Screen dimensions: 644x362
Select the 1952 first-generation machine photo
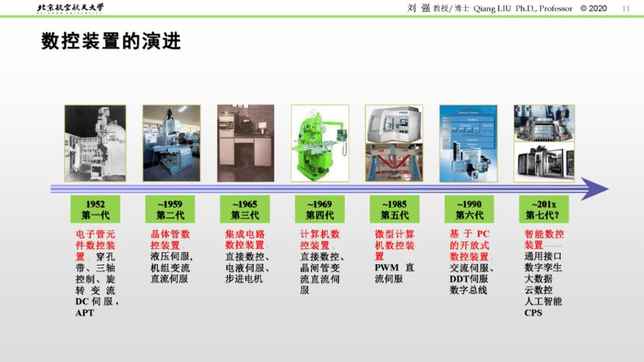click(95, 143)
